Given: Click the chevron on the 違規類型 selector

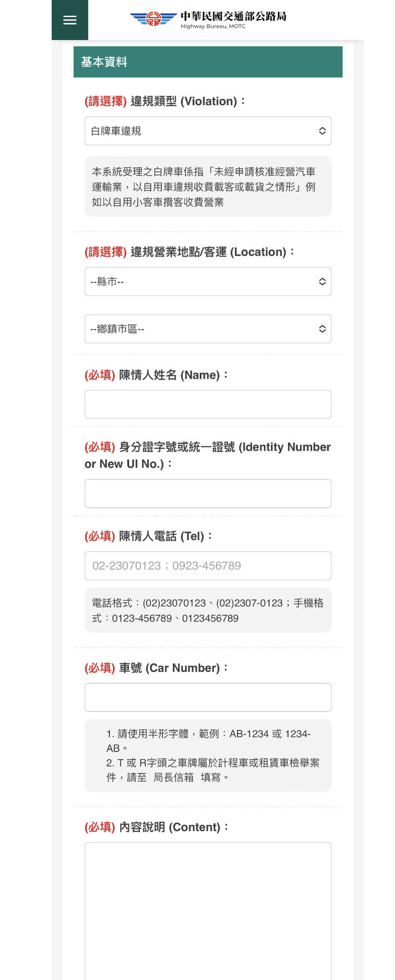Looking at the screenshot, I should (323, 131).
